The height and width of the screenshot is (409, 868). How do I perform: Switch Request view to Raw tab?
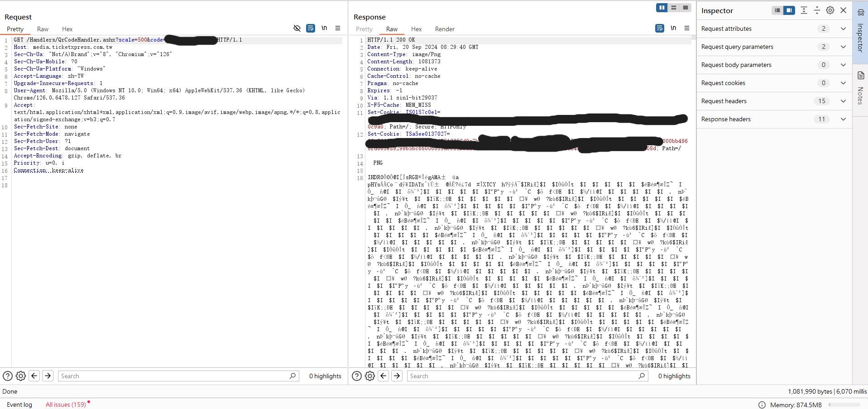43,29
